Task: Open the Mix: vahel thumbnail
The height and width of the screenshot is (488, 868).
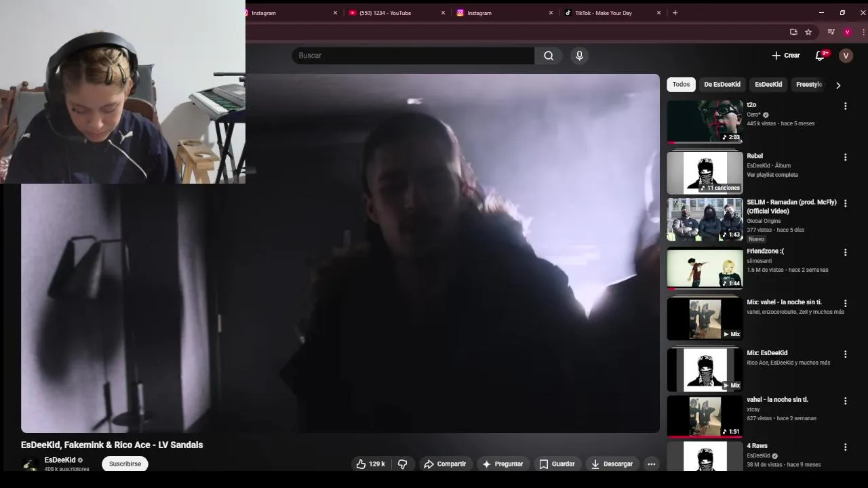Action: [705, 319]
